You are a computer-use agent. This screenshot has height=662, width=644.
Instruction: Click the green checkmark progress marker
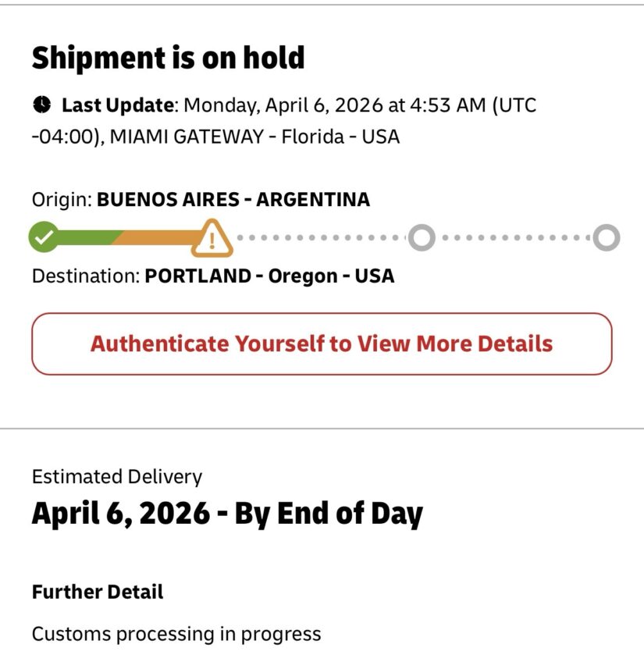coord(44,237)
